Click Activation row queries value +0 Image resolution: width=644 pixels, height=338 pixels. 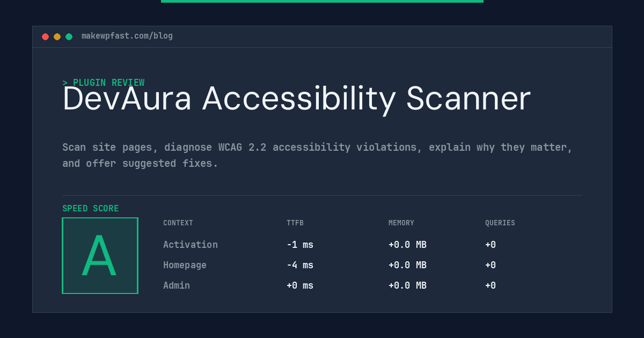click(x=491, y=245)
